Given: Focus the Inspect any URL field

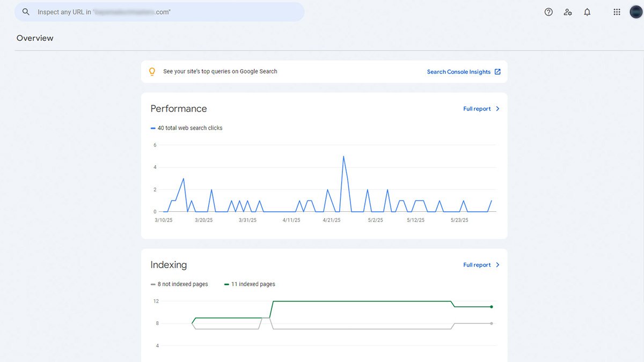Looking at the screenshot, I should tap(161, 12).
